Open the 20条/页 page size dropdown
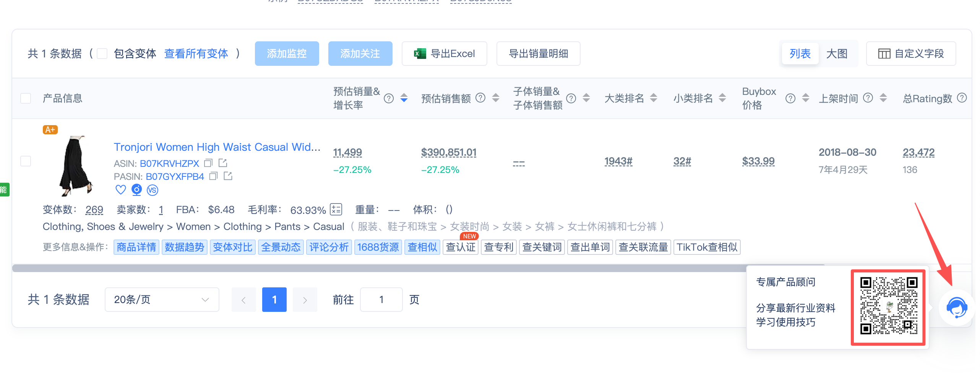Viewport: 980px width, 388px height. coord(162,300)
